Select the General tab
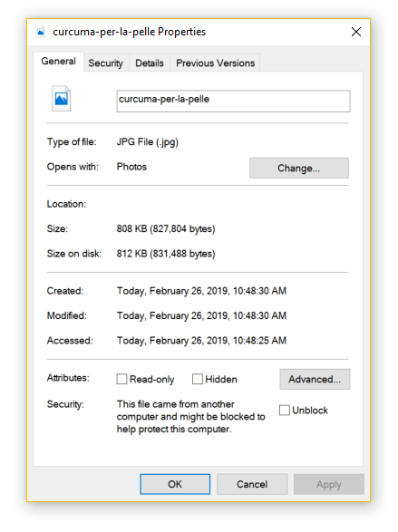398x532 pixels. pos(58,62)
